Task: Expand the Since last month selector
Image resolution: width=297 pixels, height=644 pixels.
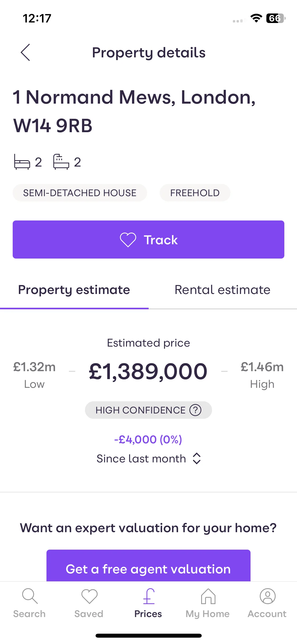Action: [149, 458]
